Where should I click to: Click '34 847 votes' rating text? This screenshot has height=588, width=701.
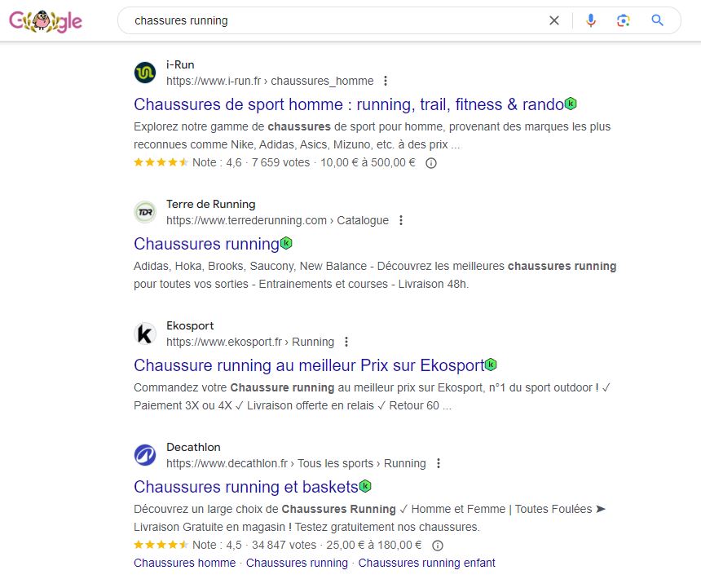coord(284,545)
